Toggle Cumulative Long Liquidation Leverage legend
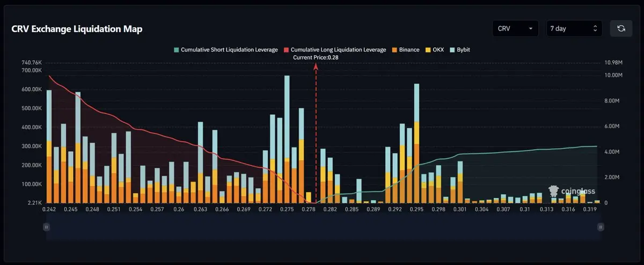The height and width of the screenshot is (265, 644). pyautogui.click(x=335, y=49)
